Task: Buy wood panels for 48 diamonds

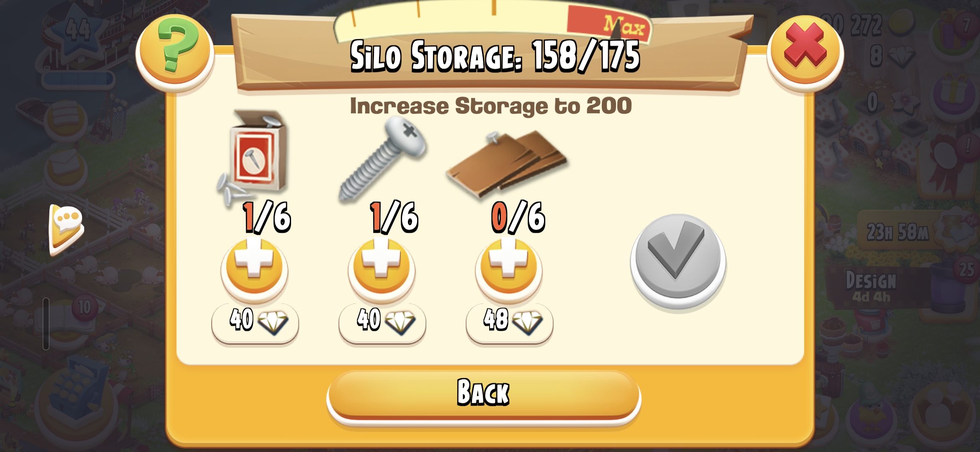Action: [510, 322]
